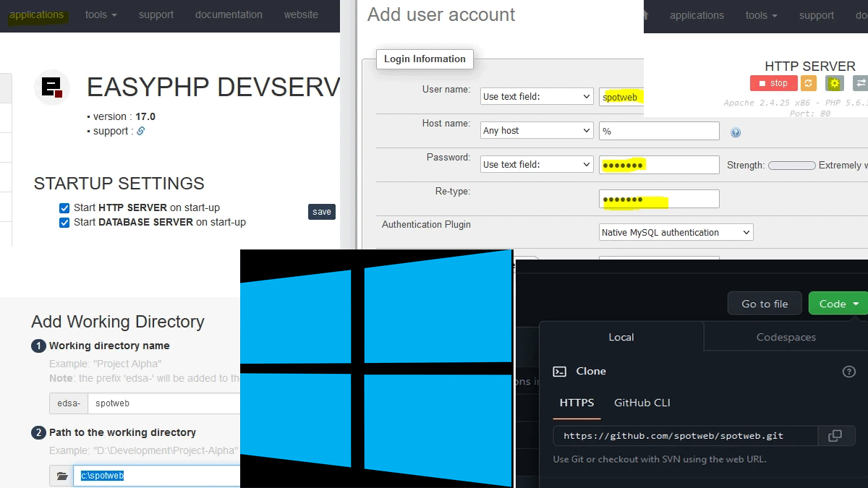This screenshot has width=868, height=488.
Task: Toggle Start HTTP SERVER on start-up checkbox
Action: [x=64, y=208]
